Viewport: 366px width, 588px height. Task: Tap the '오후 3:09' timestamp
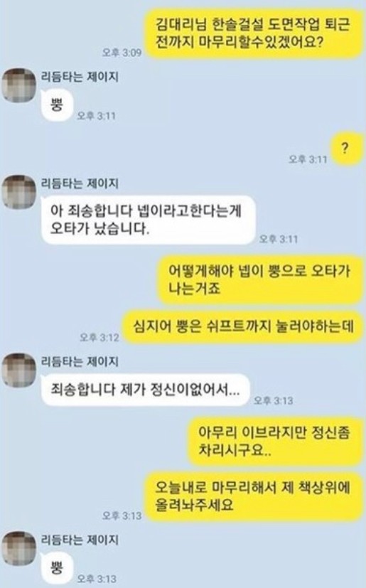tap(122, 52)
